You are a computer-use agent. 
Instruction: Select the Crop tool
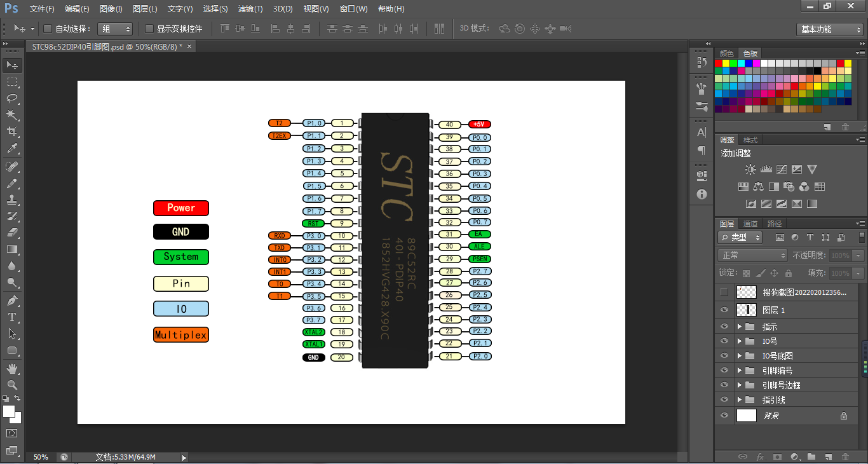click(x=12, y=132)
